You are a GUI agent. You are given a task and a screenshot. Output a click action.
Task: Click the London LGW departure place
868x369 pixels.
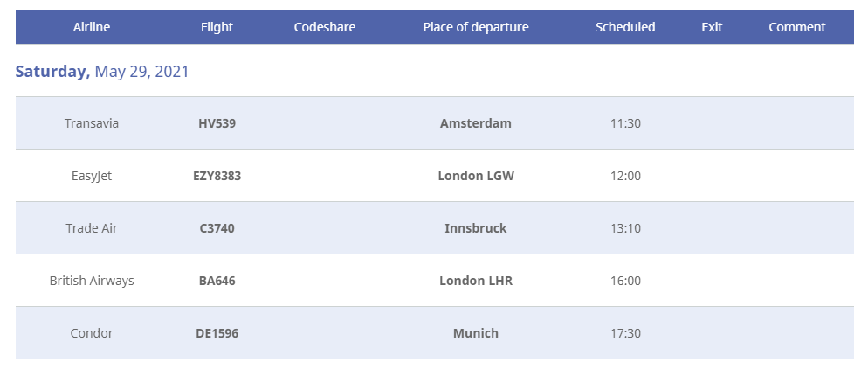click(x=476, y=176)
